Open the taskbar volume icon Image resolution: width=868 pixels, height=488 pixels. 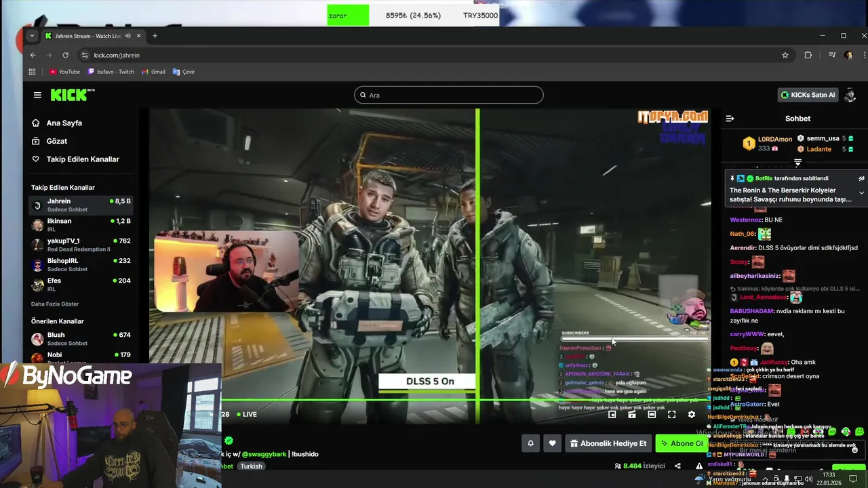click(x=808, y=479)
